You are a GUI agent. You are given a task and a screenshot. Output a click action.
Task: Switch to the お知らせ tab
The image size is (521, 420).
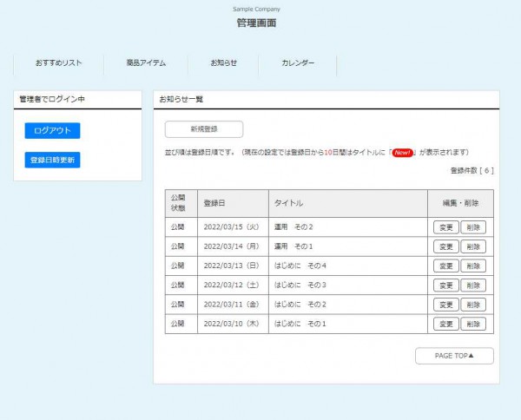click(x=223, y=63)
